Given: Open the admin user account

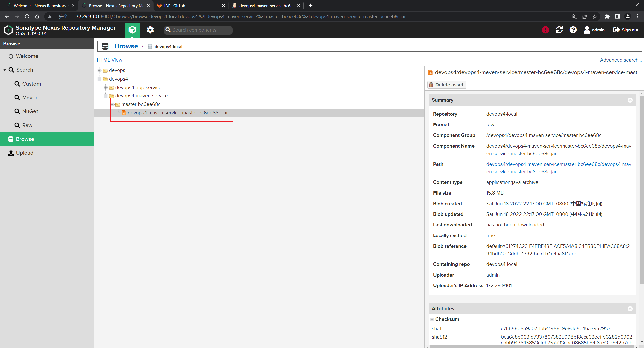Looking at the screenshot, I should pyautogui.click(x=594, y=30).
